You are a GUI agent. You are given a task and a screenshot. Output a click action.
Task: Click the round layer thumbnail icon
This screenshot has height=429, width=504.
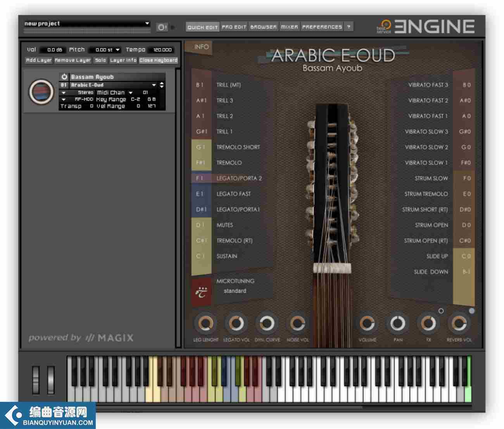(x=41, y=92)
